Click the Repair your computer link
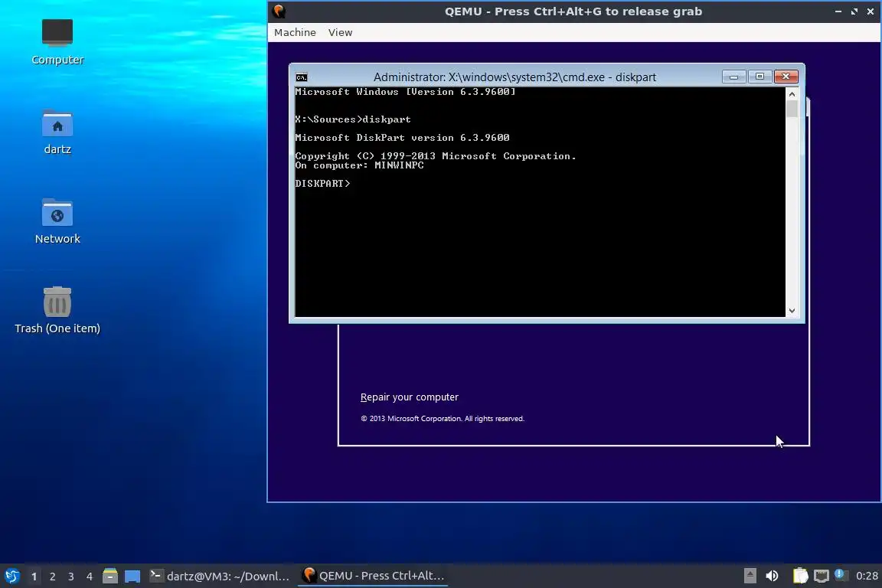The image size is (882, 588). [410, 397]
